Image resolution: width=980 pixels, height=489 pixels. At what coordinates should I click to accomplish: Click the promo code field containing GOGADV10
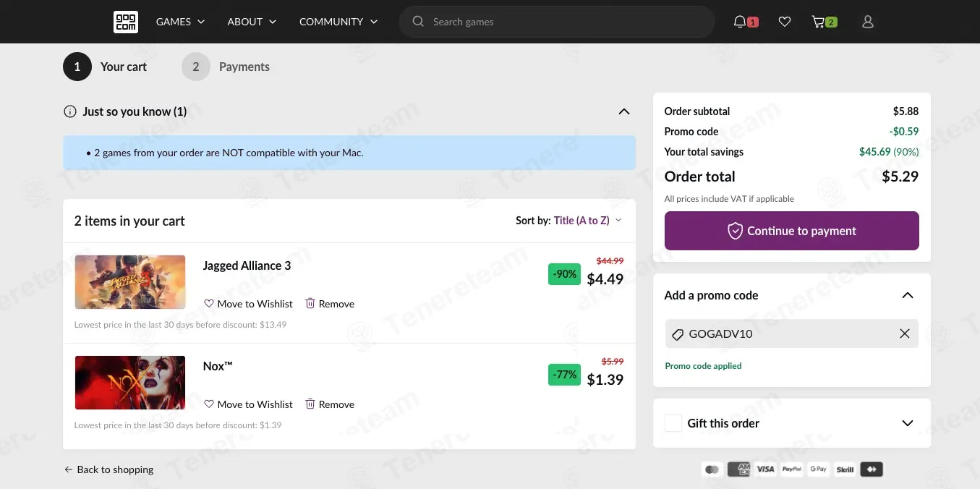click(x=792, y=333)
